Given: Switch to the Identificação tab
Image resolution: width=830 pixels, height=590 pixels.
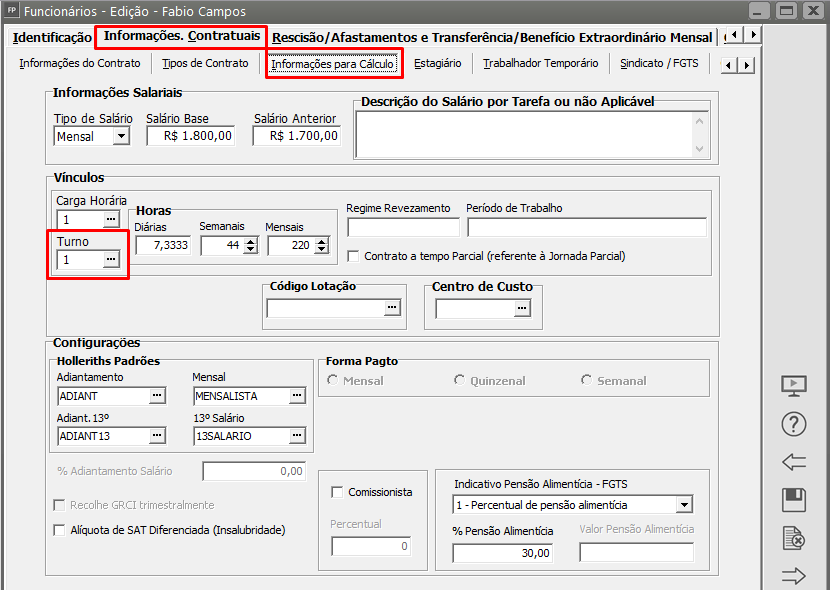Looking at the screenshot, I should pos(52,38).
